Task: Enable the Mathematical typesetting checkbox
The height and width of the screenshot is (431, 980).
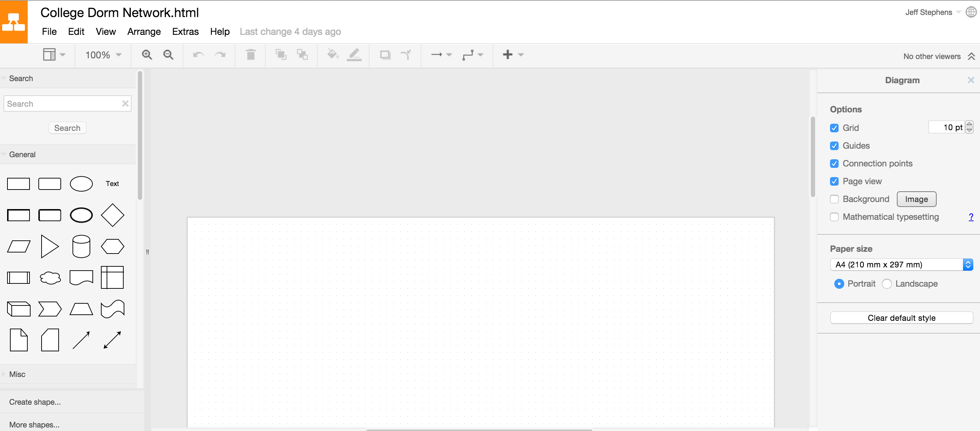Action: pyautogui.click(x=834, y=217)
